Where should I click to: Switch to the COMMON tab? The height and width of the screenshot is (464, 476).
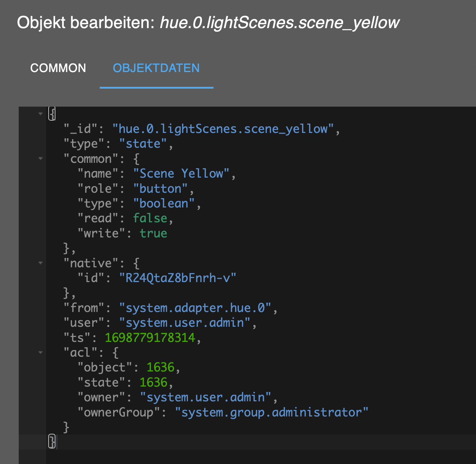point(58,68)
